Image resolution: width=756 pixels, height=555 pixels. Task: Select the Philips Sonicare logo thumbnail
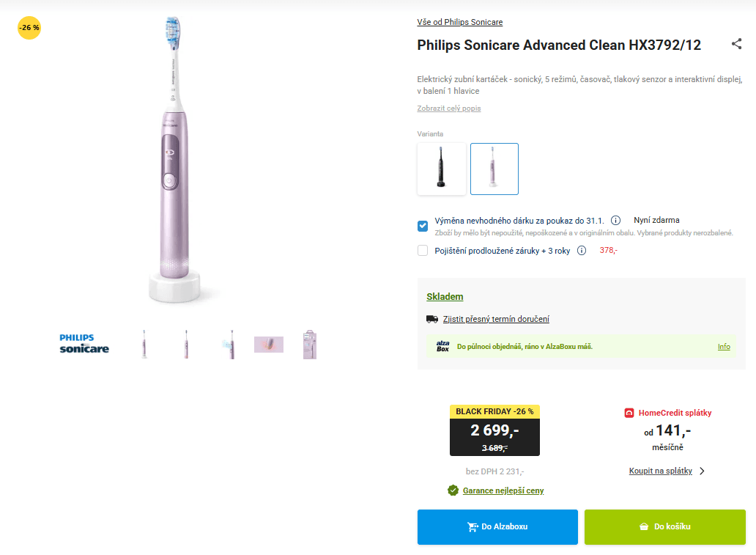pos(84,344)
